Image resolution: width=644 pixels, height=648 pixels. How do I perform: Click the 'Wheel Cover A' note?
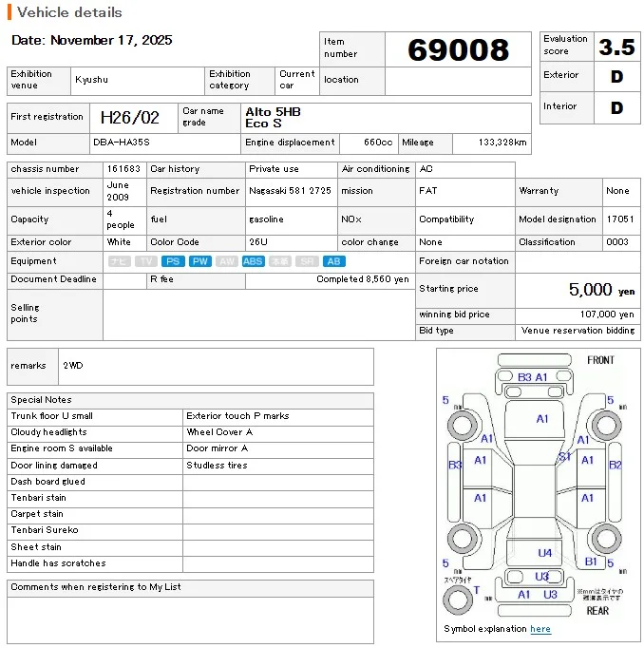tap(219, 432)
